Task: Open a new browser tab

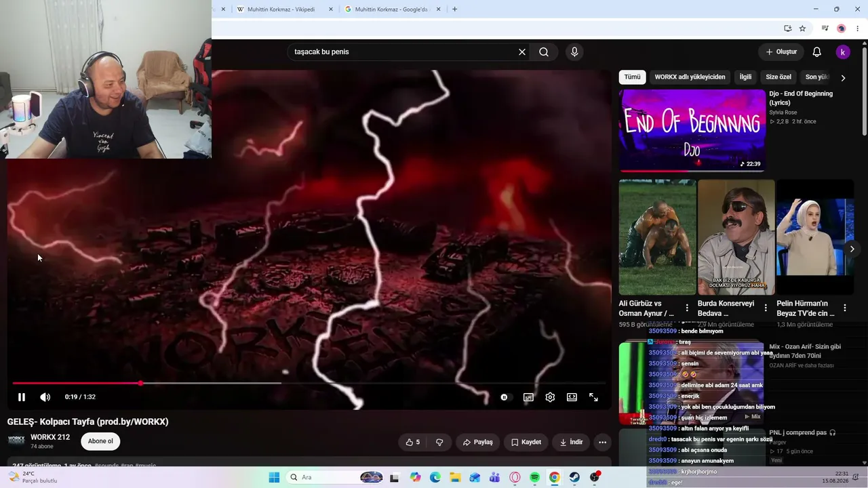Action: (x=454, y=9)
